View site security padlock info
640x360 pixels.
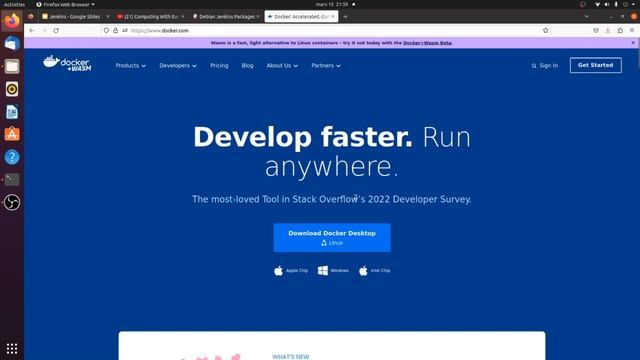[x=116, y=31]
